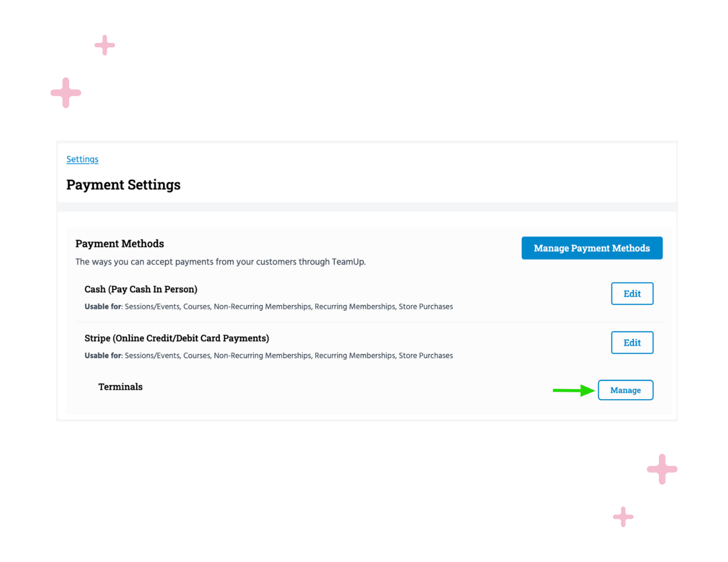
Task: Open Manage for Terminals
Action: 625,390
